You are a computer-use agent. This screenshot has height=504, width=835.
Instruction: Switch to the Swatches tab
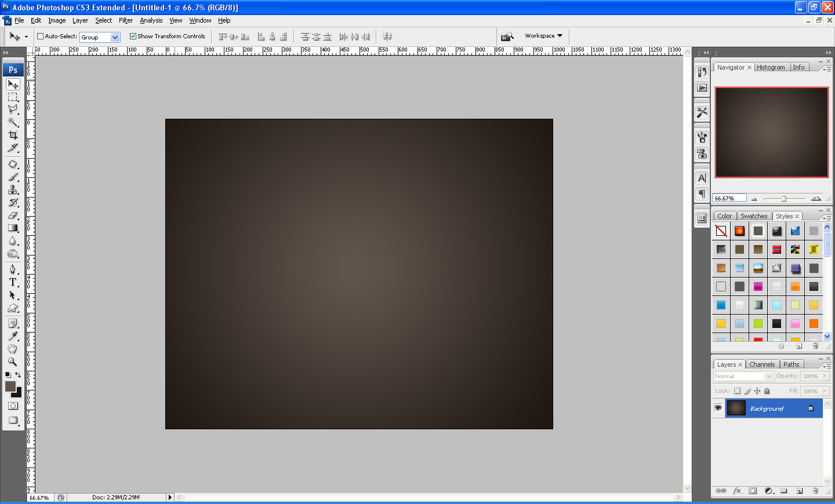point(754,216)
